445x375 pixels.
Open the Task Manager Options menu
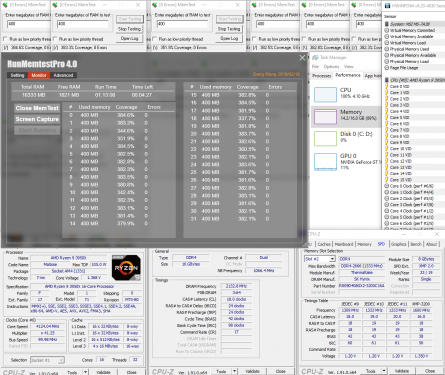point(331,66)
